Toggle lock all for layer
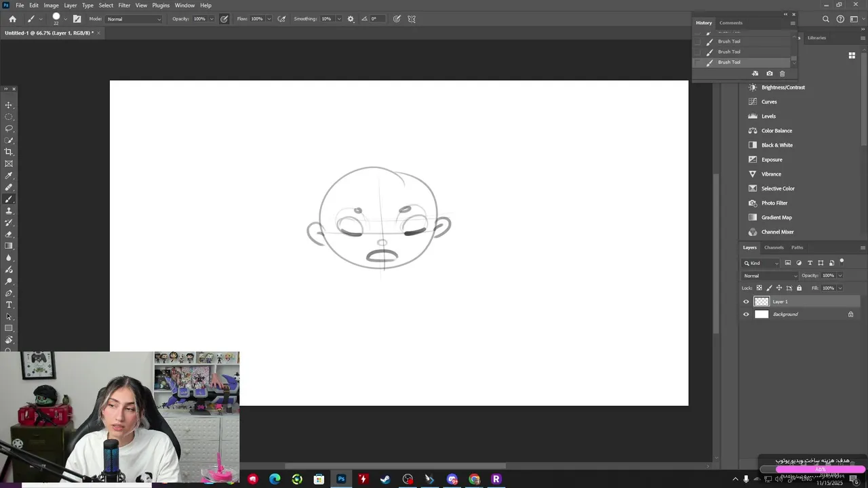This screenshot has width=868, height=488. (799, 288)
